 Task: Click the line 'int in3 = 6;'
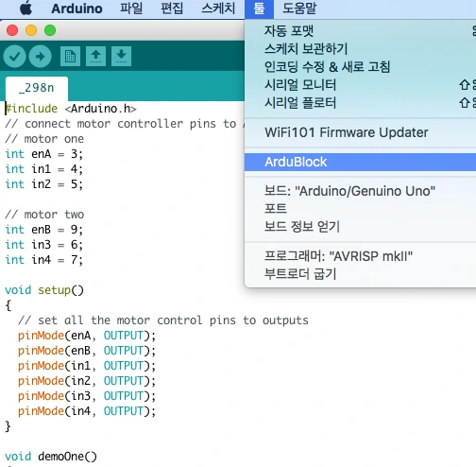tap(43, 245)
